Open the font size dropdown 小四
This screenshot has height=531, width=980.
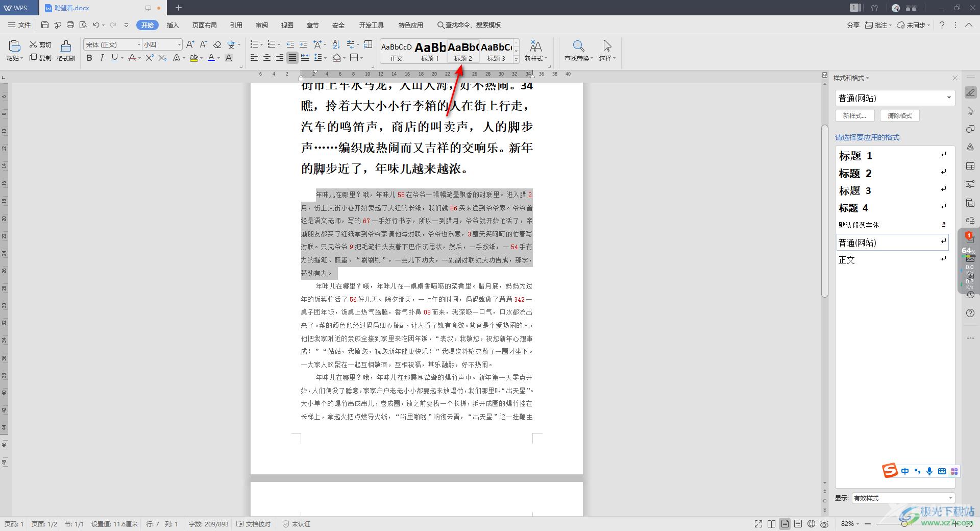[x=179, y=44]
